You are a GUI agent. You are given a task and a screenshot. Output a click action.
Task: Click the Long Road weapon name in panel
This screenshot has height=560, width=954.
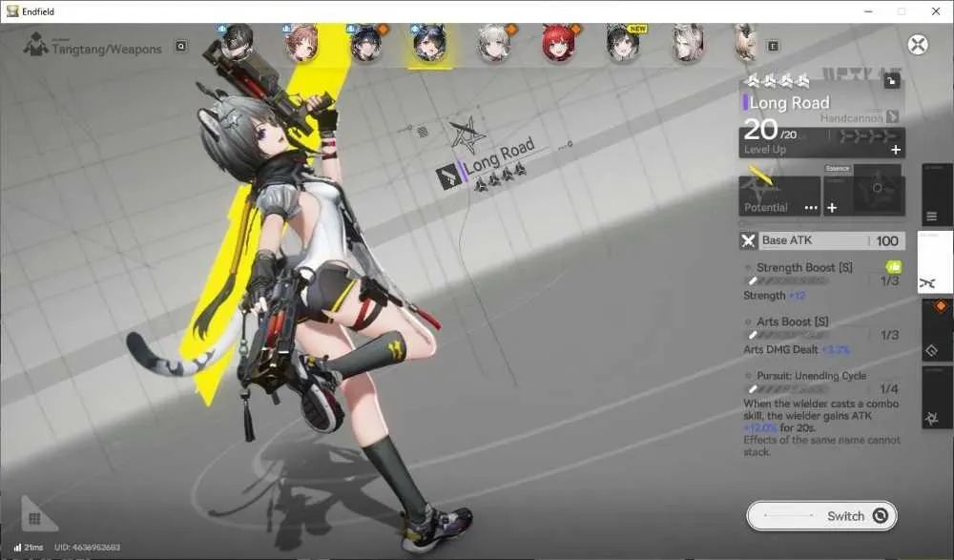coord(789,103)
